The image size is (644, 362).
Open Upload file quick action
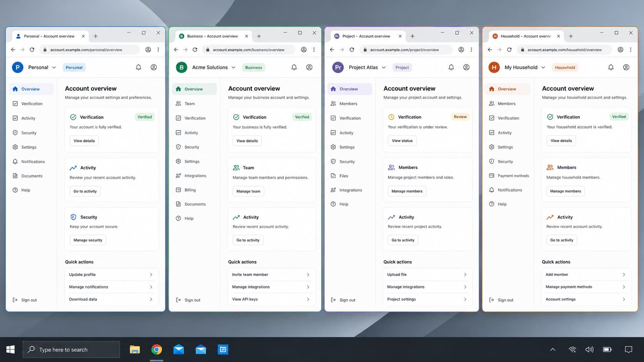[x=428, y=275]
